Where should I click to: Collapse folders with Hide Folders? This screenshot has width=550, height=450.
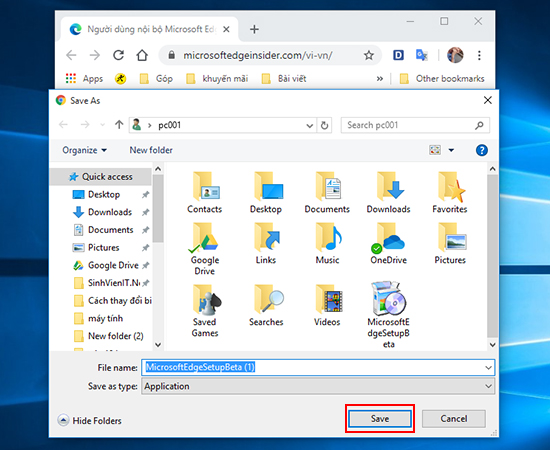tap(90, 420)
